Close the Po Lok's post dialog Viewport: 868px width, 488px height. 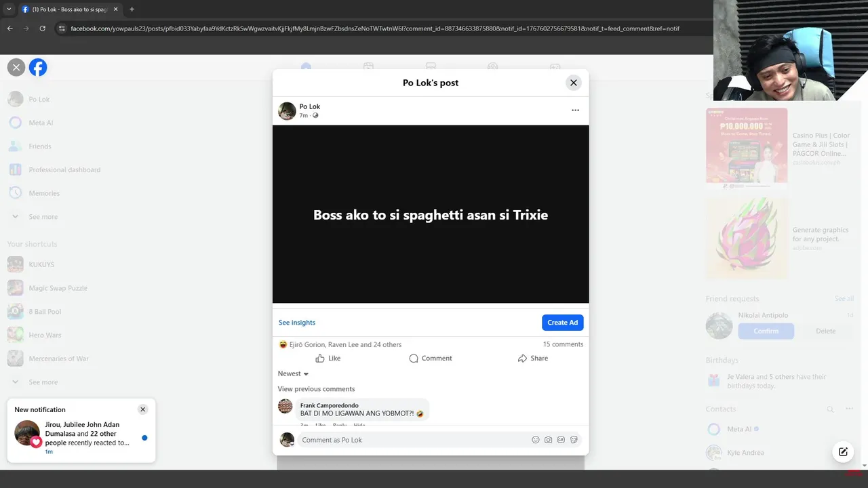point(573,83)
